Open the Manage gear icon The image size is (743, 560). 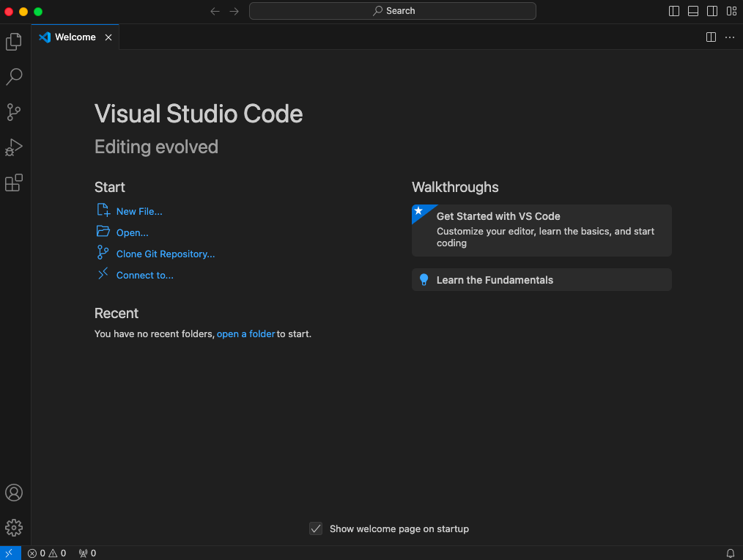tap(14, 528)
